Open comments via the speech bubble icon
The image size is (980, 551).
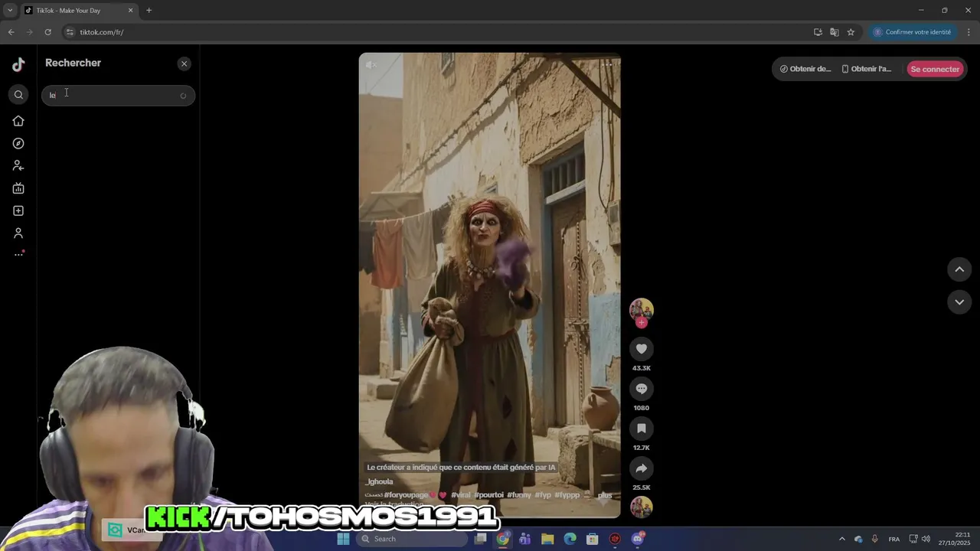click(642, 389)
